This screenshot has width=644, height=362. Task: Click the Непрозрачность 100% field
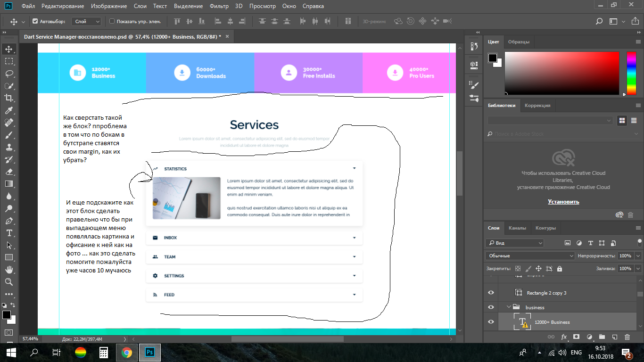[625, 255]
